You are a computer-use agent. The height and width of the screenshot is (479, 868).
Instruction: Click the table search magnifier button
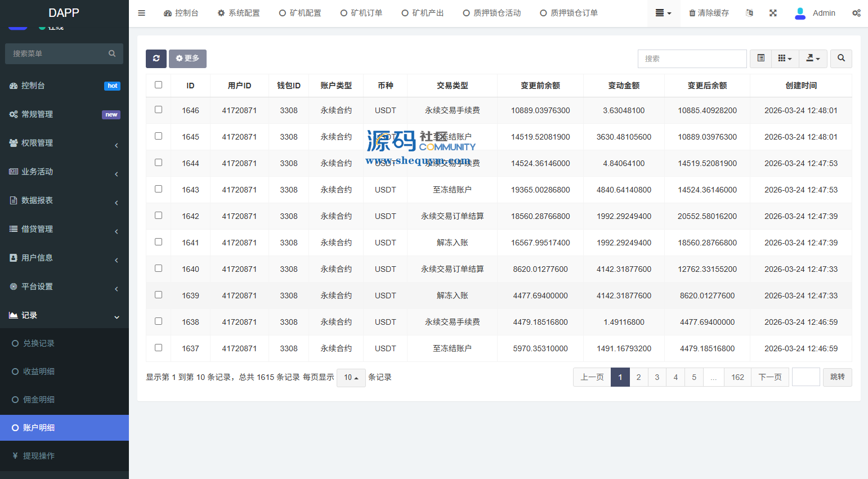coord(841,59)
